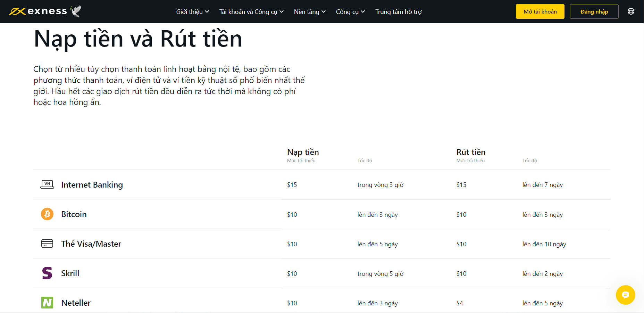Open the live chat bubble
Image resolution: width=644 pixels, height=313 pixels.
[625, 295]
